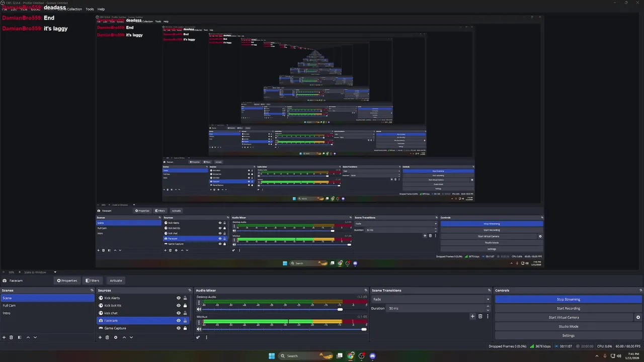
Task: Open OBS Settings from Controls
Action: pyautogui.click(x=569, y=335)
